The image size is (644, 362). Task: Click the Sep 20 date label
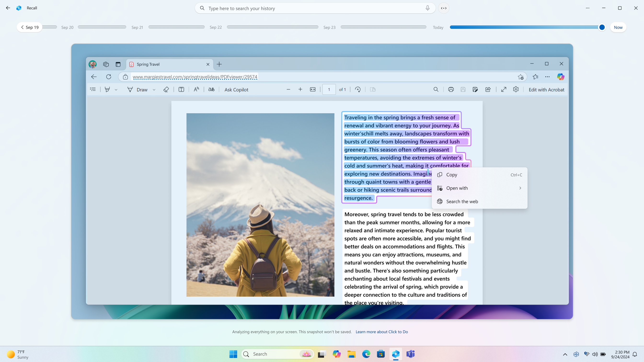point(67,27)
